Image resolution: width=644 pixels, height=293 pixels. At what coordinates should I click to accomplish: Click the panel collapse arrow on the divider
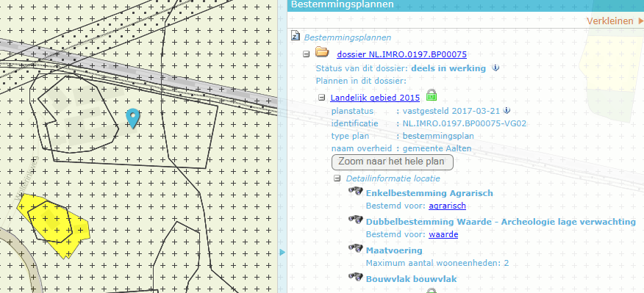pos(282,252)
